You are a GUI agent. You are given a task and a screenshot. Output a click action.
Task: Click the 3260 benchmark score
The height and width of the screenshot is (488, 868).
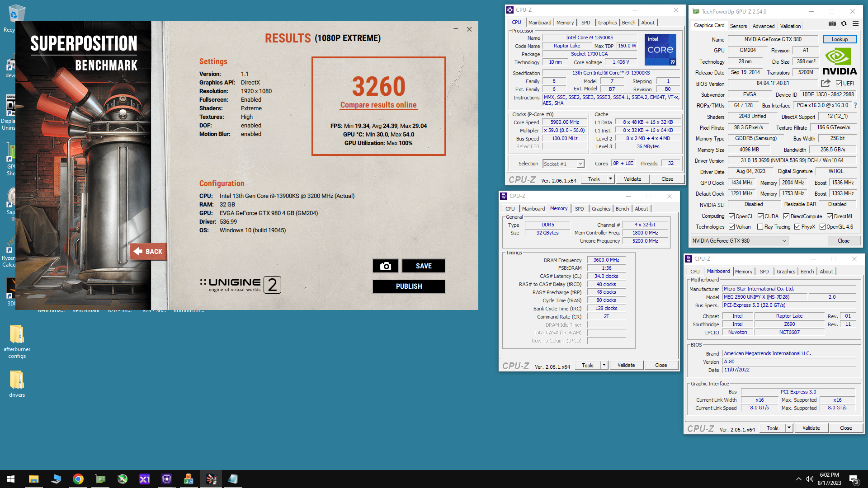378,86
